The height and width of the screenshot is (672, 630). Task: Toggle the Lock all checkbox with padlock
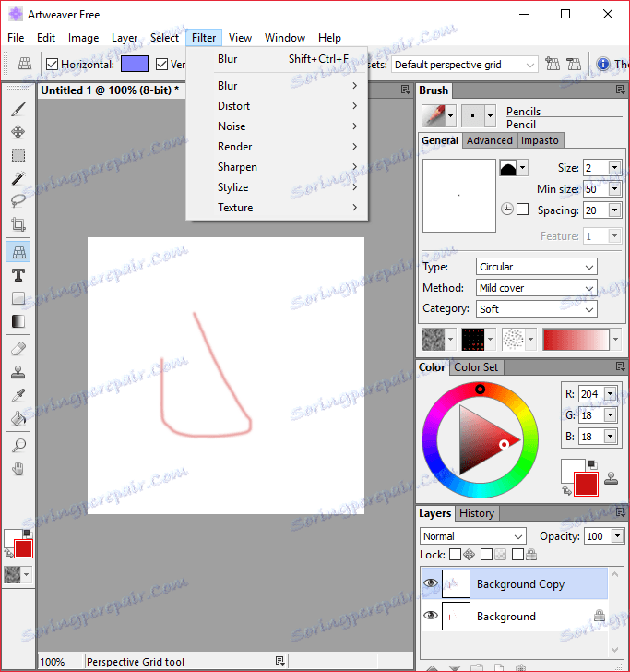(x=517, y=555)
